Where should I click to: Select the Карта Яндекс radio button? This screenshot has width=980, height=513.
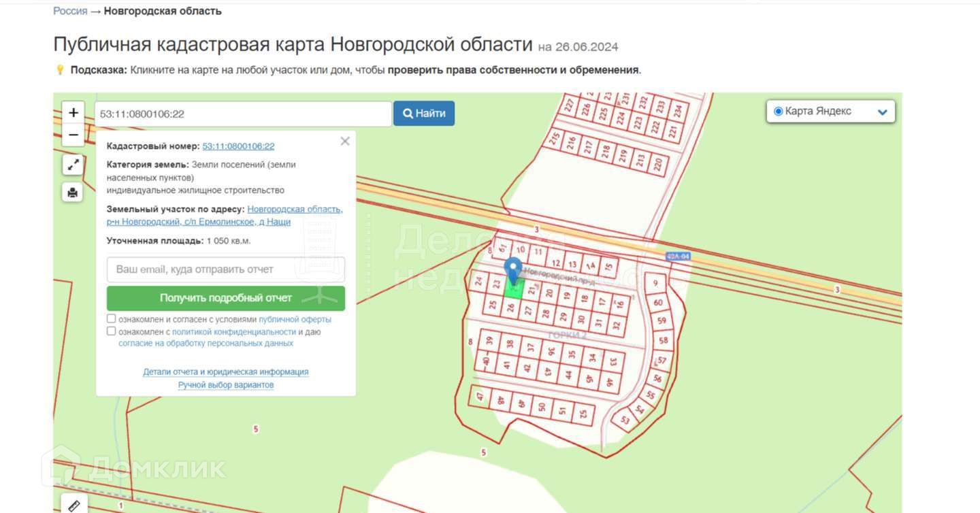click(x=779, y=112)
